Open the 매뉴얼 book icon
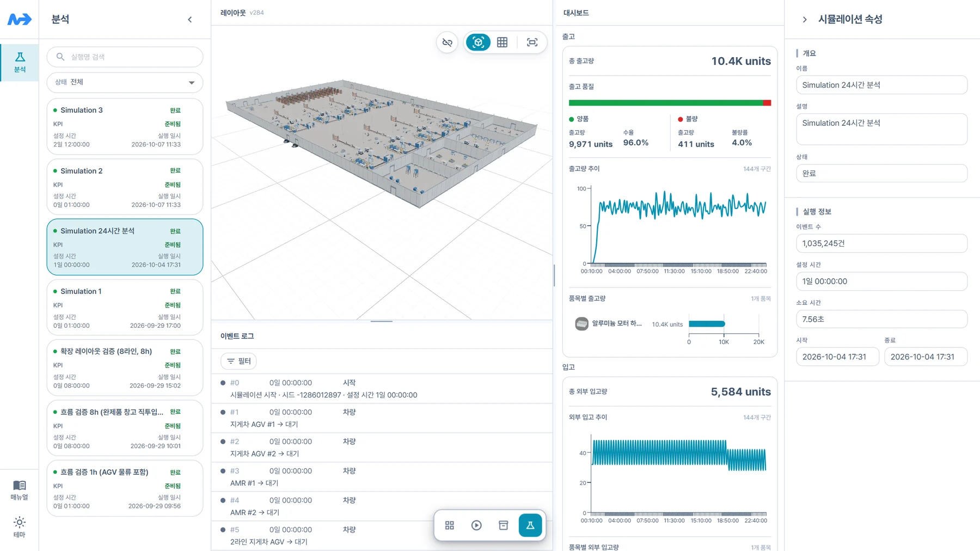Viewport: 980px width, 551px height. (20, 490)
